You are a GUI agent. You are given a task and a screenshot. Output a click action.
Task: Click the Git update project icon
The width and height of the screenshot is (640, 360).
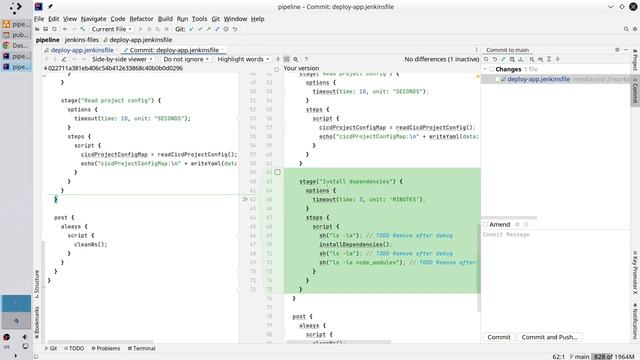(x=191, y=29)
